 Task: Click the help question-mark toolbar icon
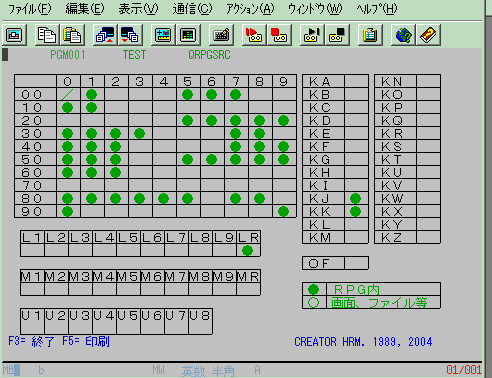pyautogui.click(x=428, y=35)
